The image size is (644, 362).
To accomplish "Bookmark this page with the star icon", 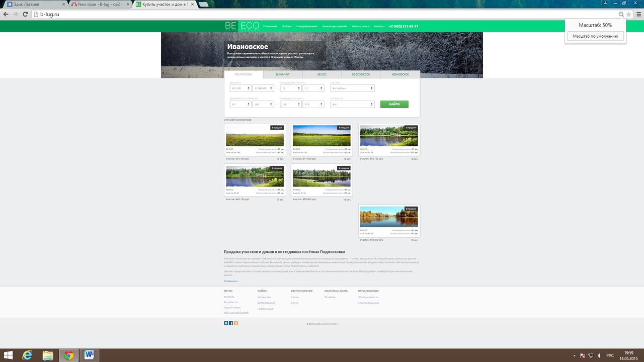I will 629,15.
